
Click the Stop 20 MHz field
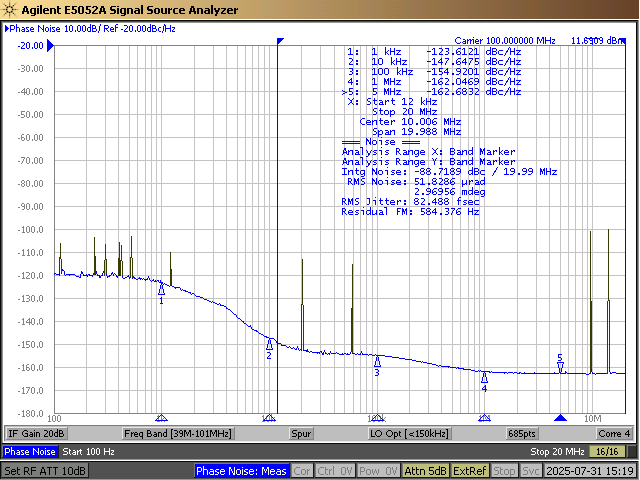557,451
